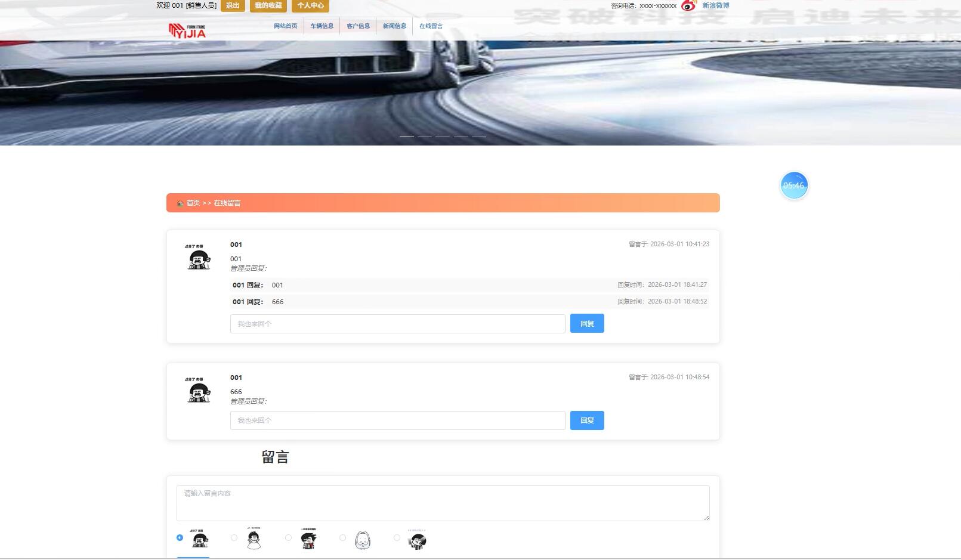Click the '001 回复: 001' reply row
This screenshot has height=560, width=961.
click(469, 285)
